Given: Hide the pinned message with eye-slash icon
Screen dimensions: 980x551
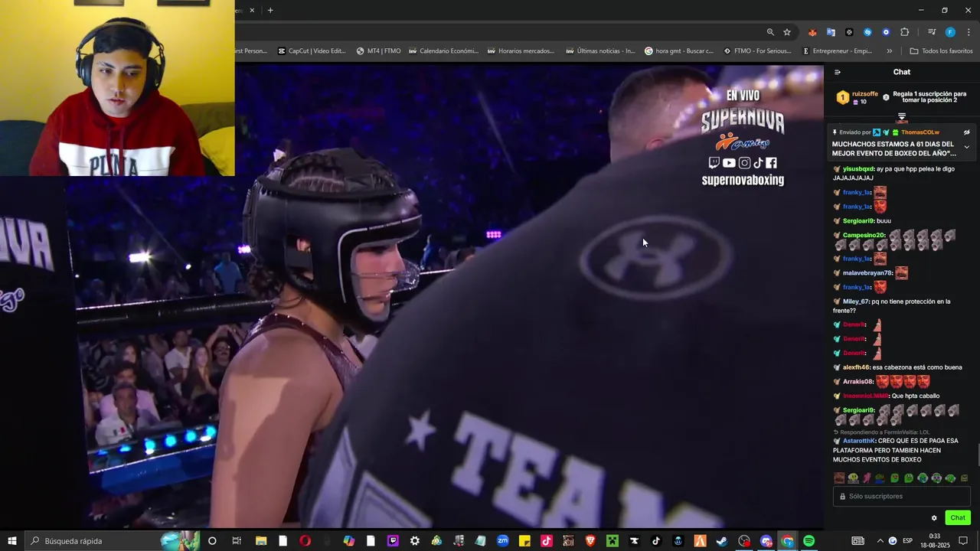Looking at the screenshot, I should 966,132.
